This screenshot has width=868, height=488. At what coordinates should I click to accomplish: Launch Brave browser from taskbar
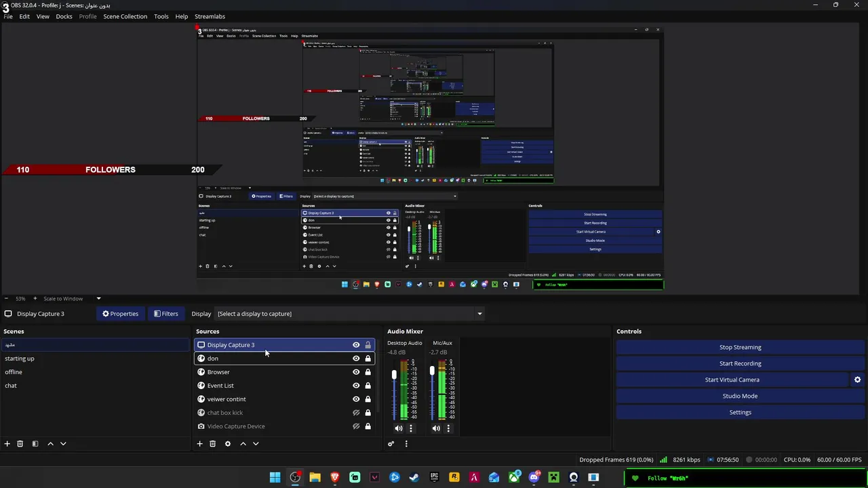click(335, 478)
